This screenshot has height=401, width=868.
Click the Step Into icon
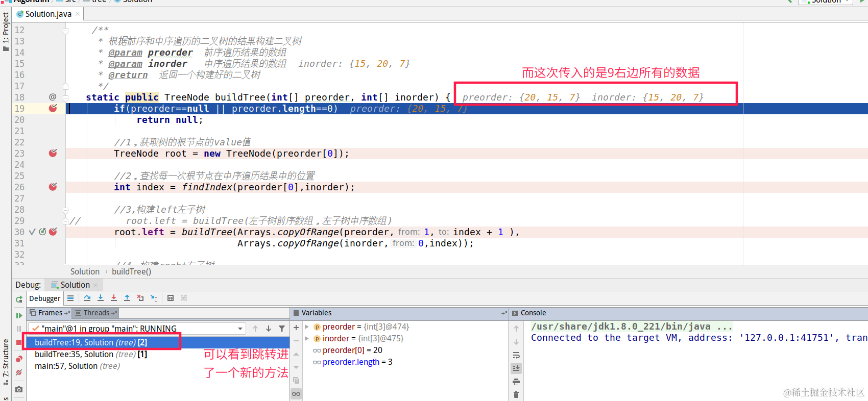(x=101, y=298)
